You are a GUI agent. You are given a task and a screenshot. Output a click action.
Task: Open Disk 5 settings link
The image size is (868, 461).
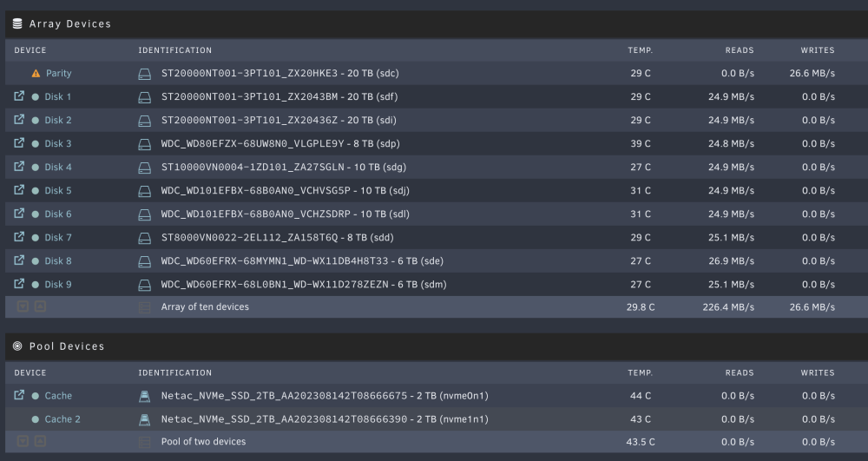pos(58,190)
